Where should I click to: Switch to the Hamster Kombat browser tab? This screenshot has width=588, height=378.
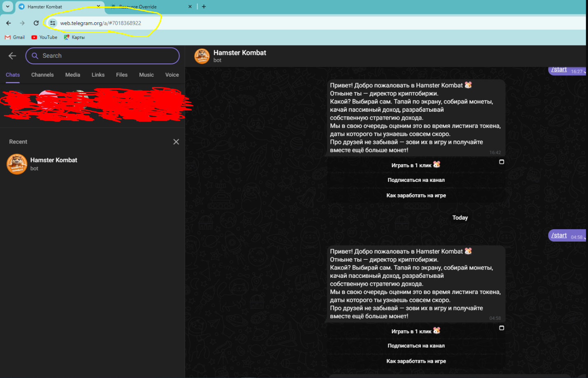60,7
